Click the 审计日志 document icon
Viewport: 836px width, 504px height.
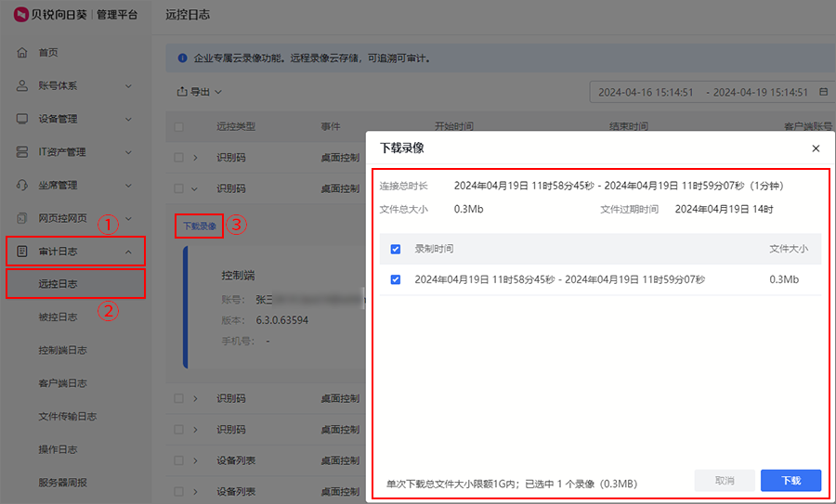(x=22, y=252)
